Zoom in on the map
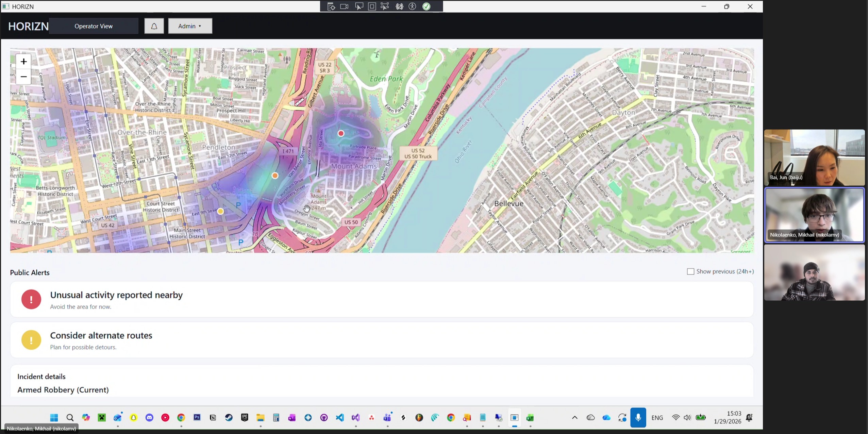 point(23,62)
